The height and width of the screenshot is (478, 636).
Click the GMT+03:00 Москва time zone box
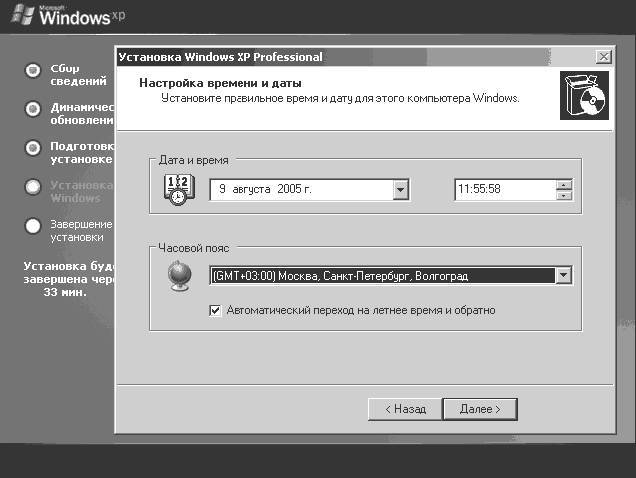(x=380, y=276)
